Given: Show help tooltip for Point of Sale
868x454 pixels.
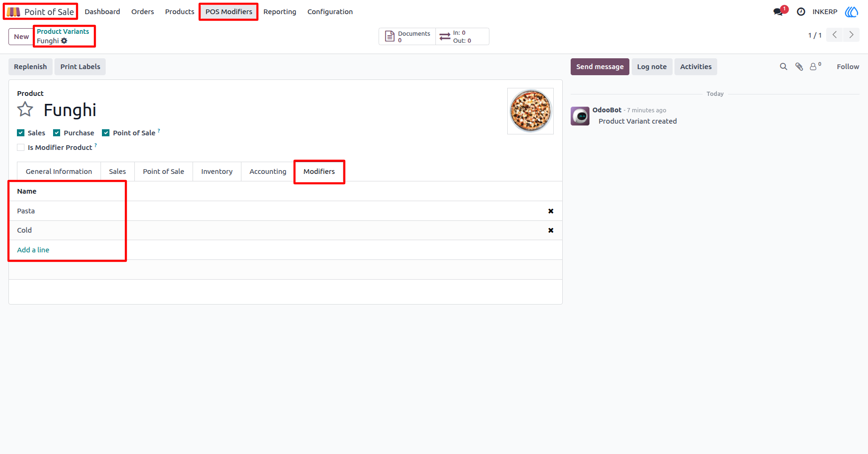Looking at the screenshot, I should (x=159, y=130).
